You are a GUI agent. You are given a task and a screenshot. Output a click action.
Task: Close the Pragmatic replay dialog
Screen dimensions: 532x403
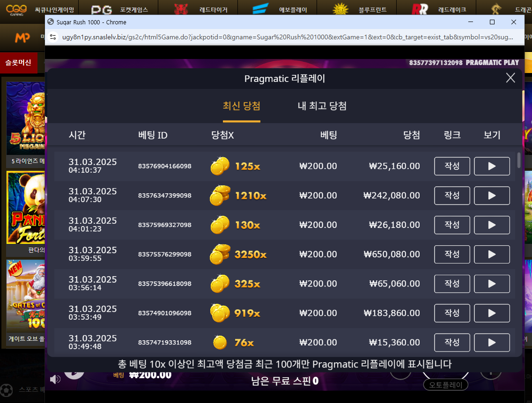[x=510, y=78]
